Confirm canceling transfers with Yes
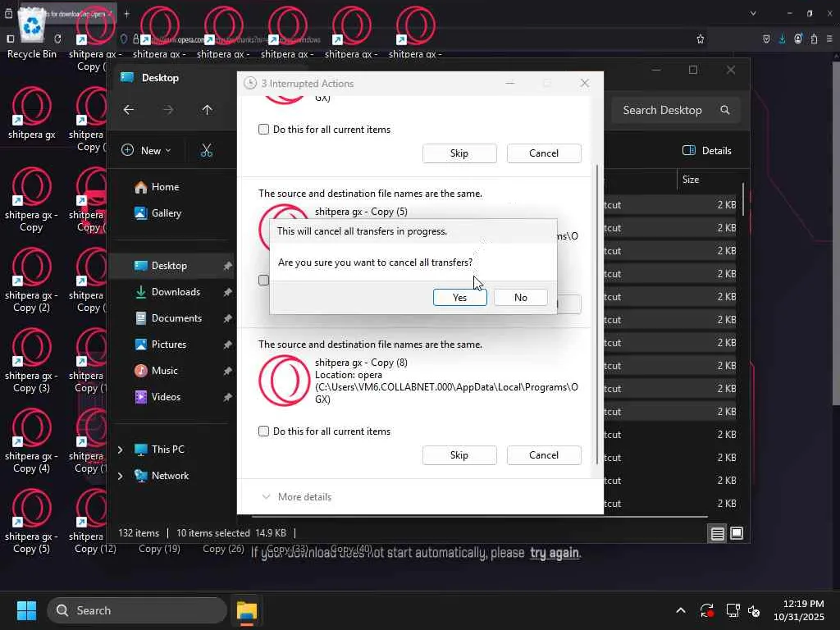840x630 pixels. click(x=459, y=297)
